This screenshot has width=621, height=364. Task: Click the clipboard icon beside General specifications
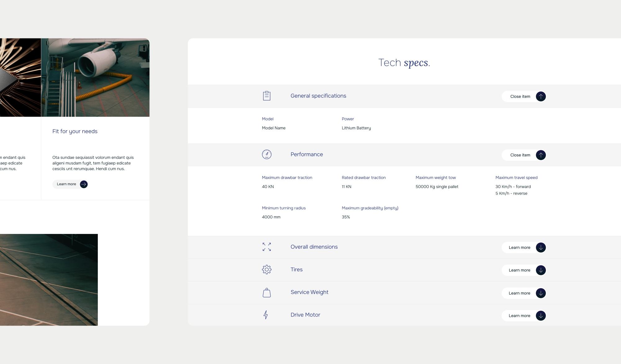266,96
